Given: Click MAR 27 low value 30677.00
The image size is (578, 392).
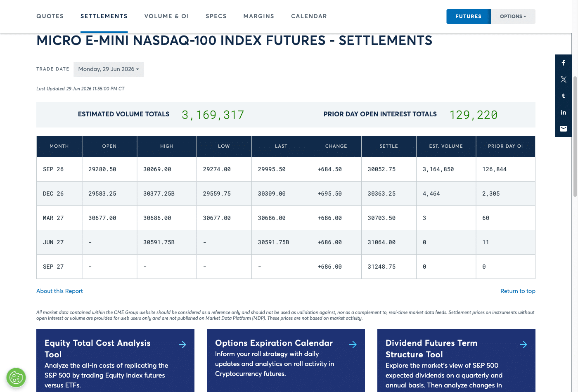Looking at the screenshot, I should click(x=217, y=218).
